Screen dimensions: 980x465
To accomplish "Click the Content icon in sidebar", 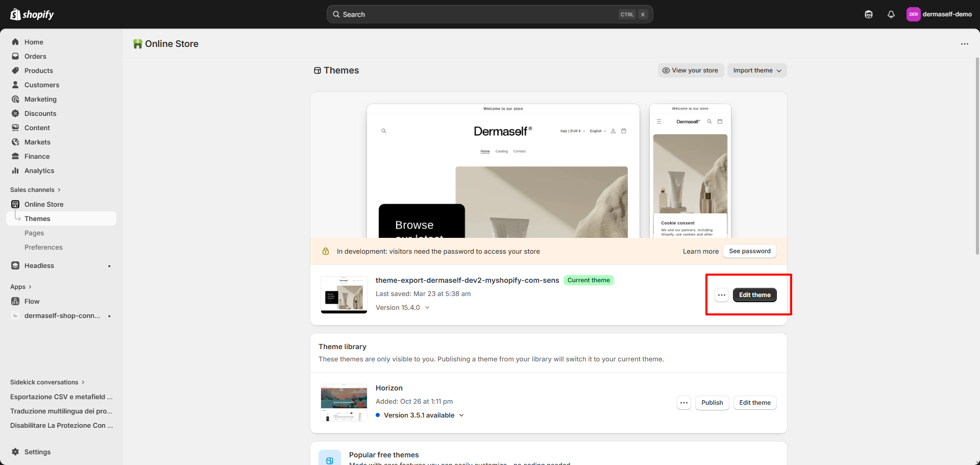I will click(15, 128).
